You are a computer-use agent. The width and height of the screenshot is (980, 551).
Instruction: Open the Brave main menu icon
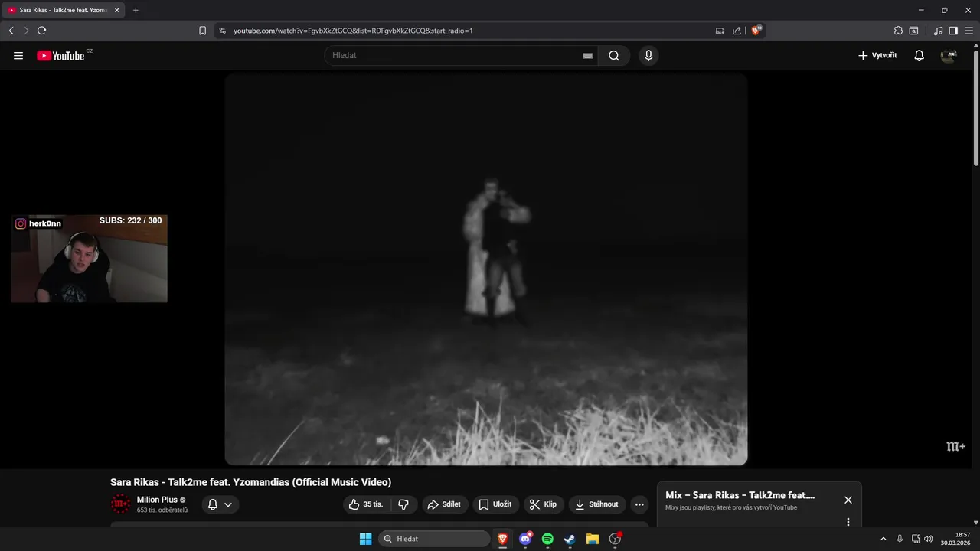pos(969,31)
